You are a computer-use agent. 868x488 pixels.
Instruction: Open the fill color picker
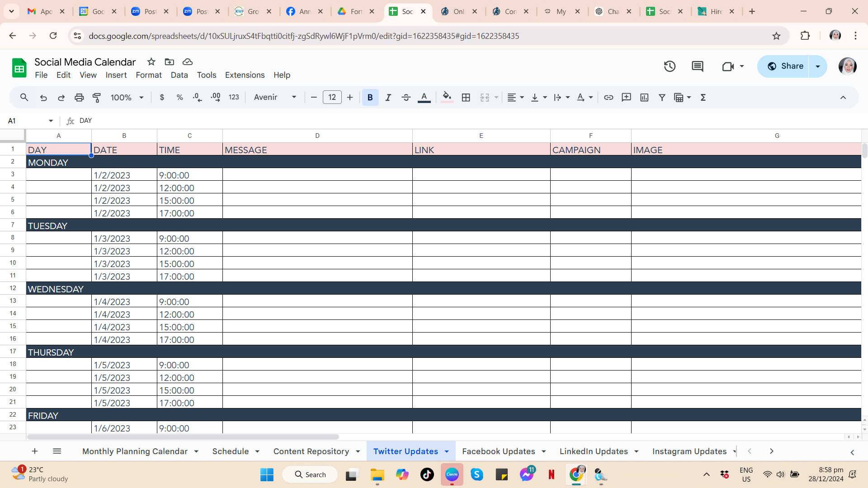(x=447, y=97)
